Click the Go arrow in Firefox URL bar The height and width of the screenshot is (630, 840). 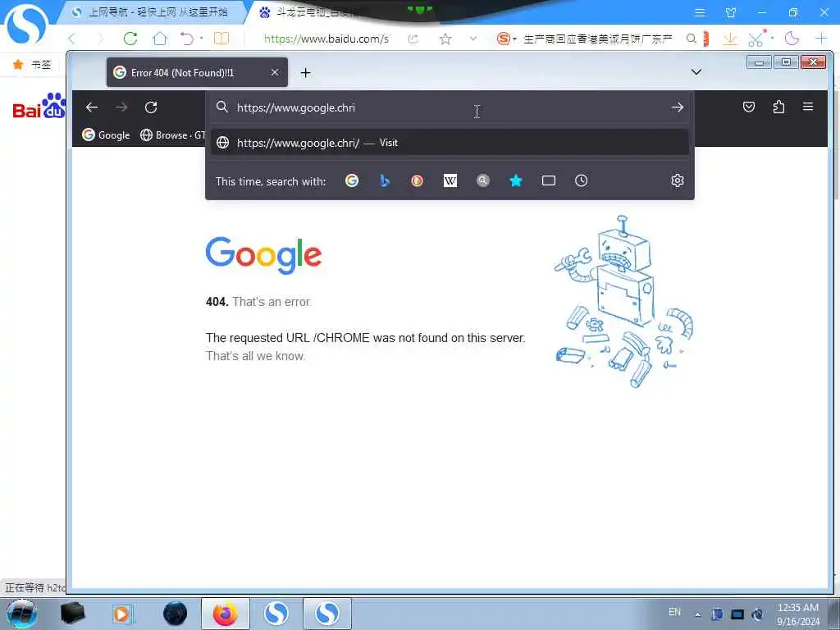click(677, 107)
